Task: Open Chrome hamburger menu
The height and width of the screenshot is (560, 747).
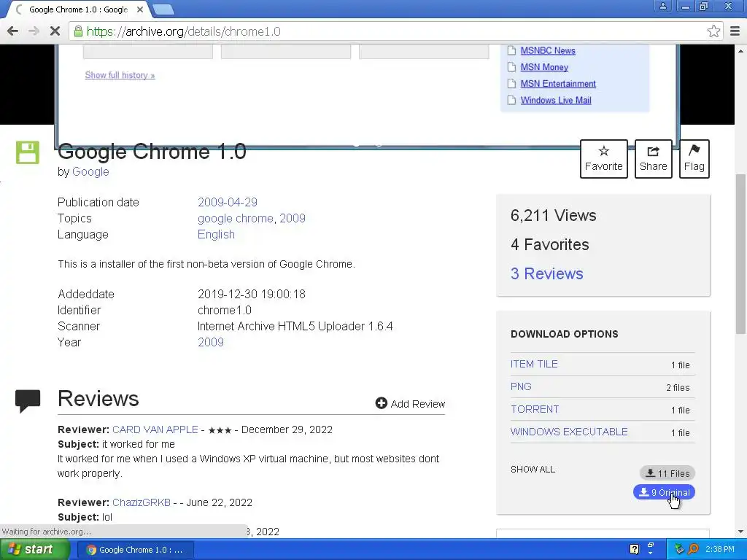Action: [735, 31]
